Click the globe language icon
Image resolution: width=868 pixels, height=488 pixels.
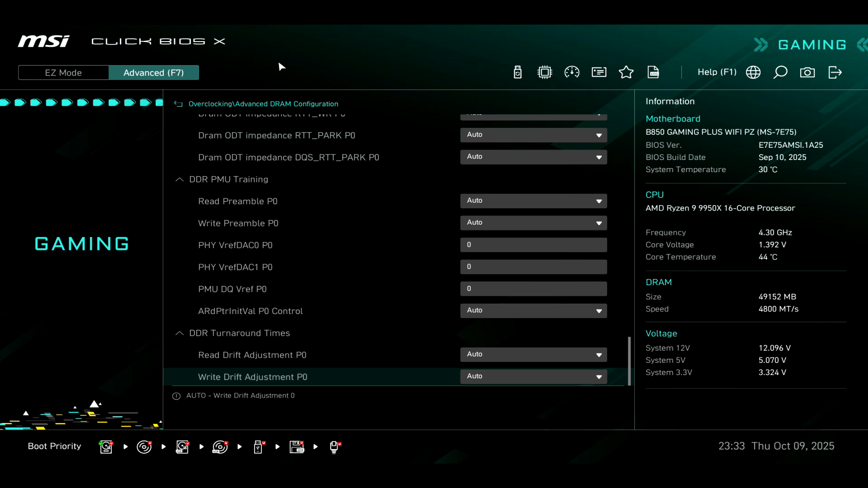click(x=753, y=72)
